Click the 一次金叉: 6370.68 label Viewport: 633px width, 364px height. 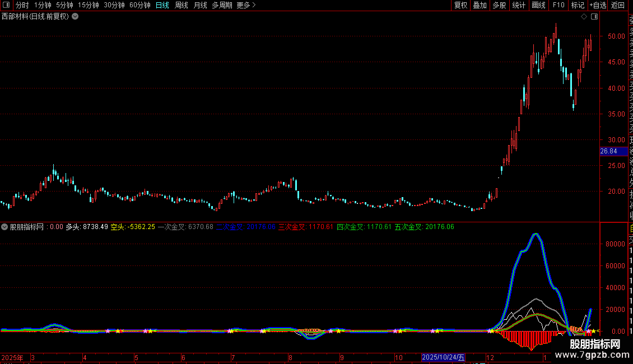(185, 227)
